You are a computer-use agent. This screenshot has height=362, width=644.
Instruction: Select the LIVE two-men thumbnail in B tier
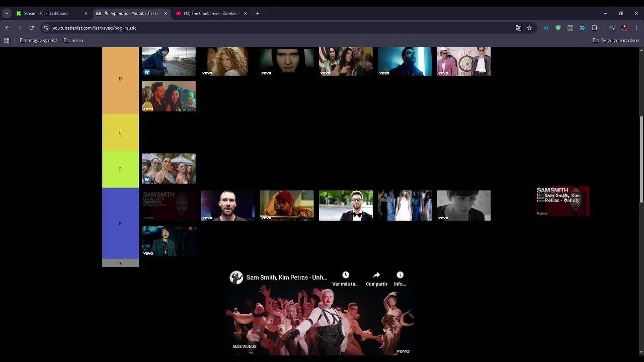click(464, 61)
